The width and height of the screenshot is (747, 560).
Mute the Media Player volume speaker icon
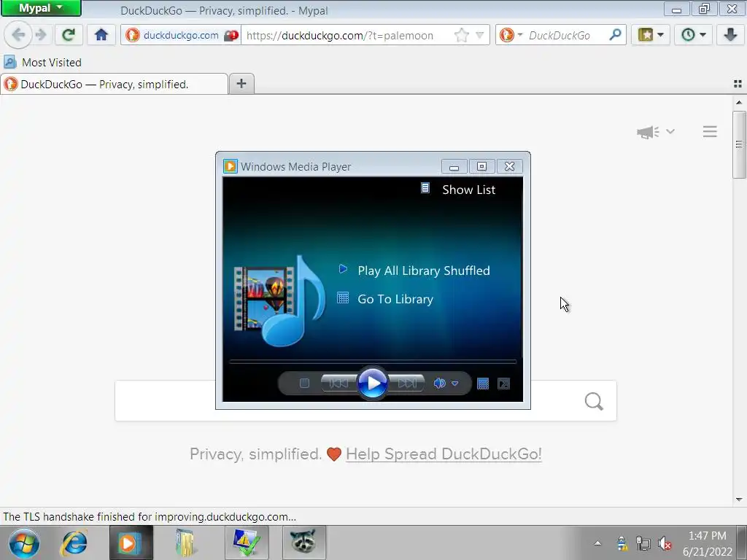(439, 384)
